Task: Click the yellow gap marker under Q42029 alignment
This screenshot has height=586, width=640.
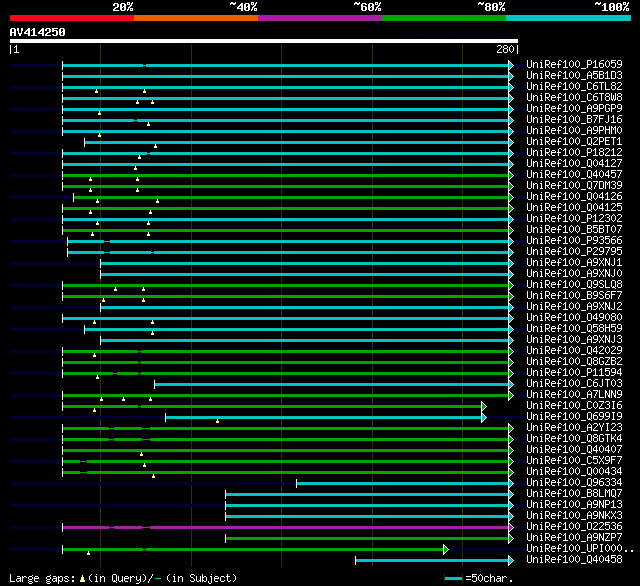Action: coord(95,355)
